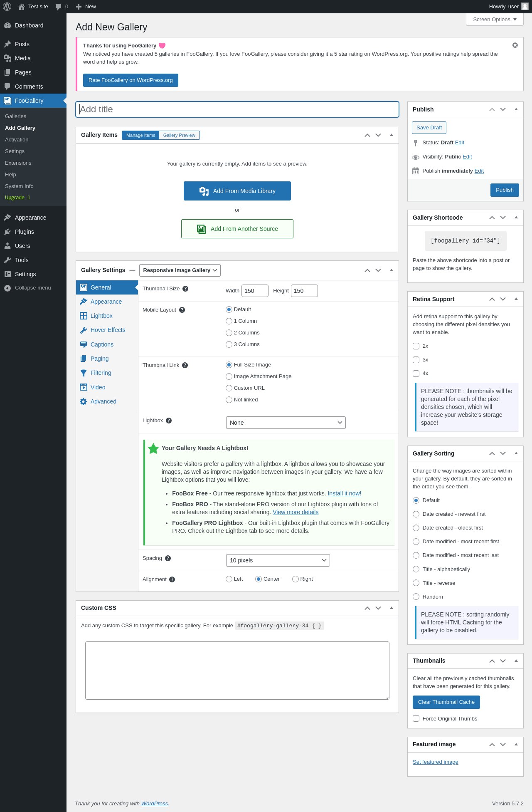
Task: Check Force Original Thumbs
Action: click(x=416, y=718)
